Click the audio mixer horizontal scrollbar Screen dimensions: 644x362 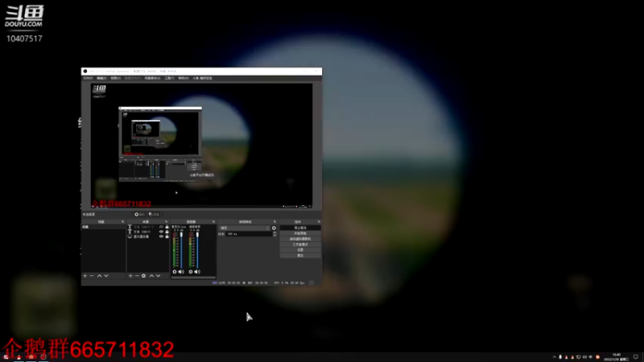pos(194,278)
